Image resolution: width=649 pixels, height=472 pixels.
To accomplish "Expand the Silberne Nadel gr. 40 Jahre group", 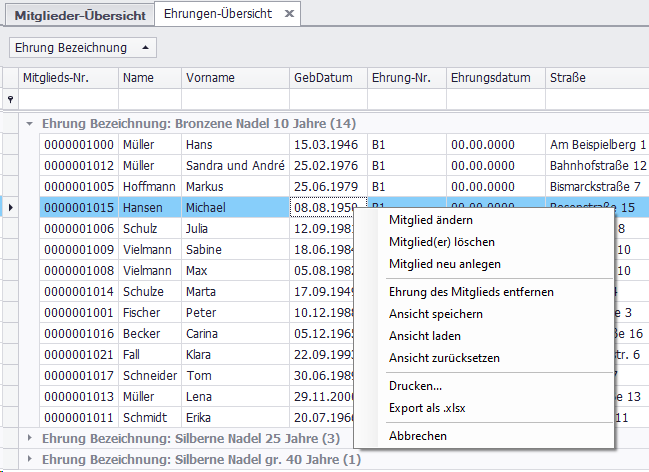I will click(x=31, y=459).
